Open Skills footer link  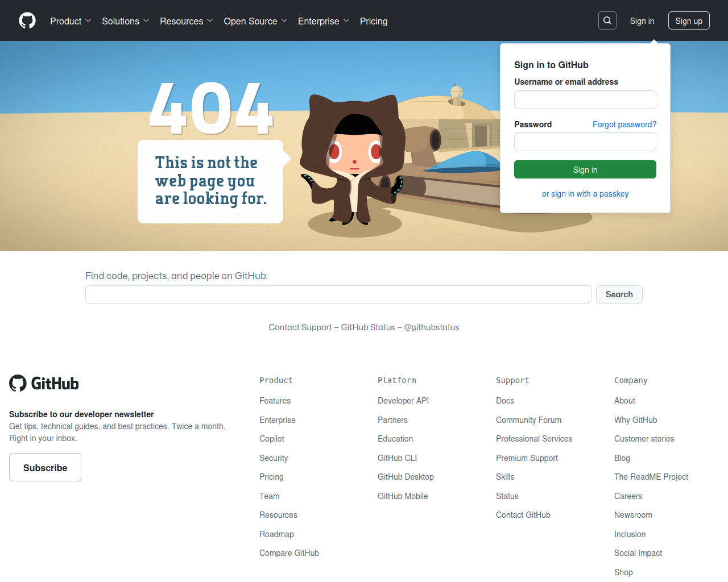(505, 477)
